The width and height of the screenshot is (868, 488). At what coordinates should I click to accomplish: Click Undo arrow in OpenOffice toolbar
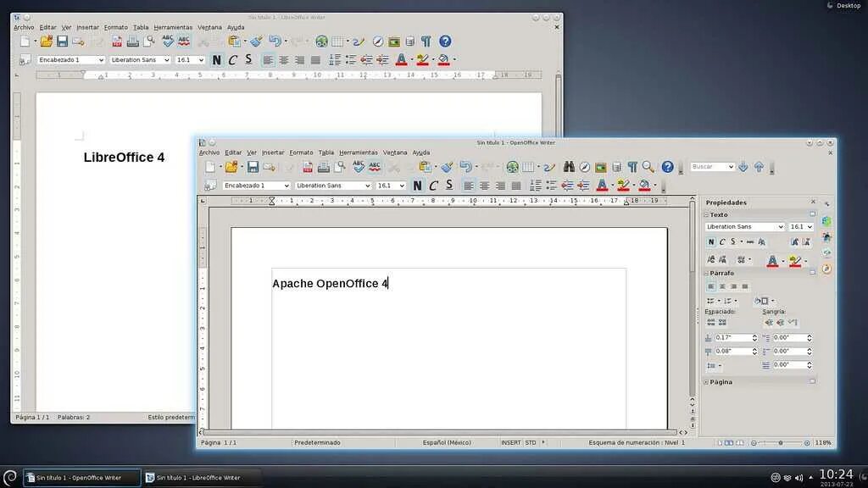465,167
